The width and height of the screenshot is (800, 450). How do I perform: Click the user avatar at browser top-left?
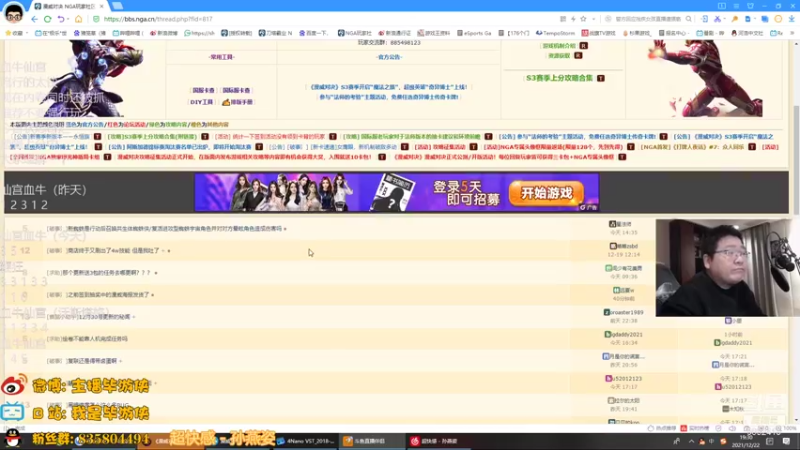[13, 12]
